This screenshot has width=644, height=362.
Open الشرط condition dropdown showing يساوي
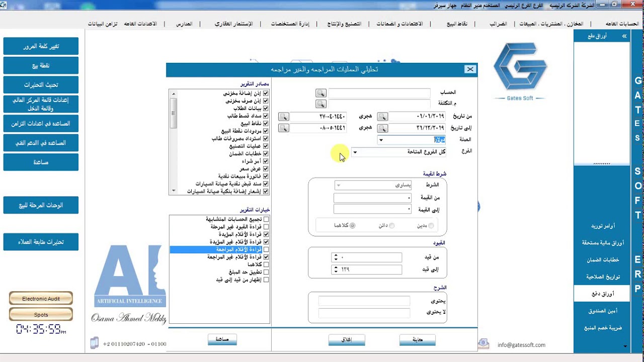tap(338, 185)
